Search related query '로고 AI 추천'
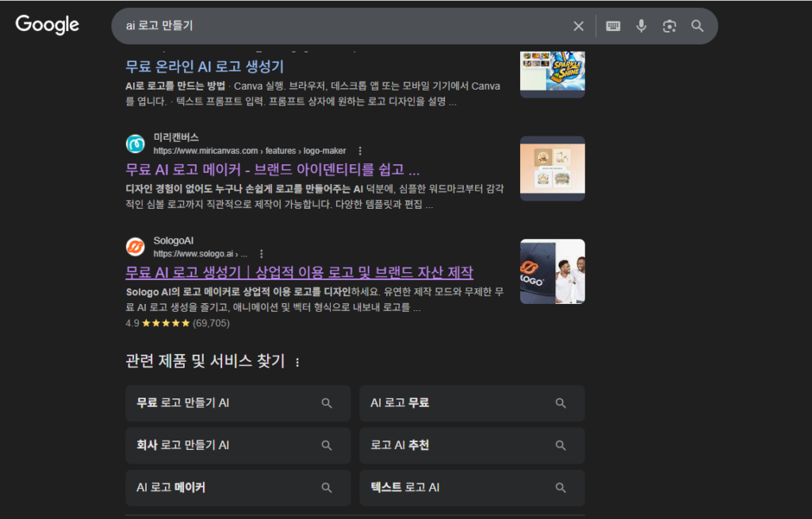Image resolution: width=812 pixels, height=519 pixels. coord(473,445)
